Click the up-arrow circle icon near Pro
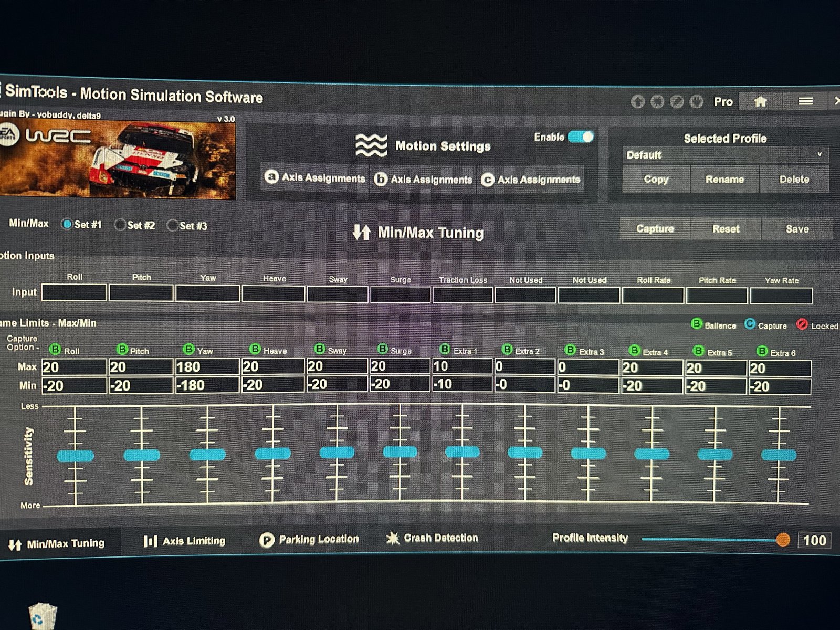The width and height of the screenshot is (840, 630). [x=638, y=101]
